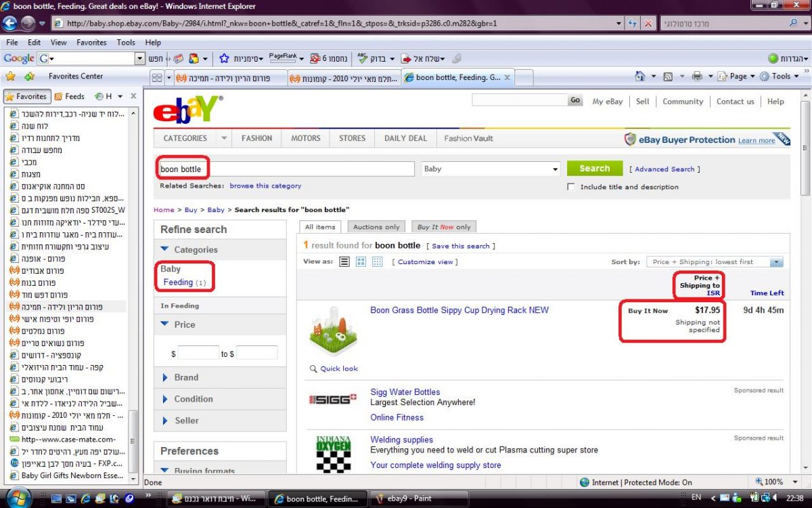The height and width of the screenshot is (508, 812).
Task: Open the Baby category dropdown
Action: click(491, 169)
